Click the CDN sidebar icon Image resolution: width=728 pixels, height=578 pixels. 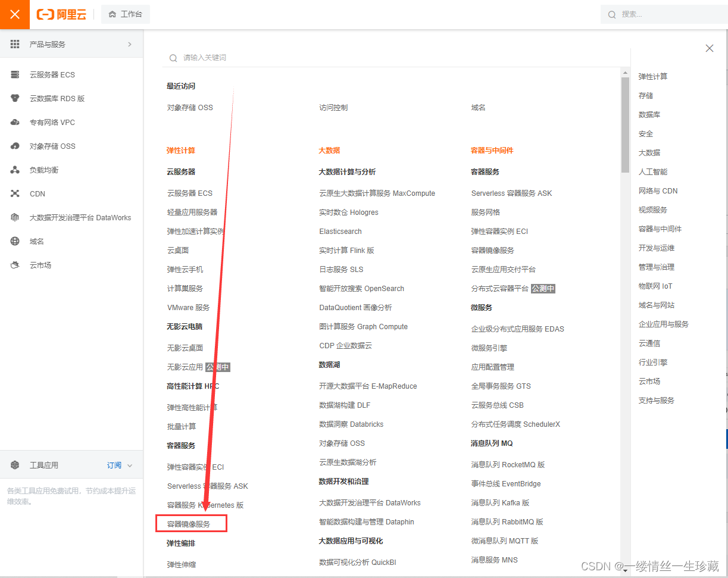(15, 193)
